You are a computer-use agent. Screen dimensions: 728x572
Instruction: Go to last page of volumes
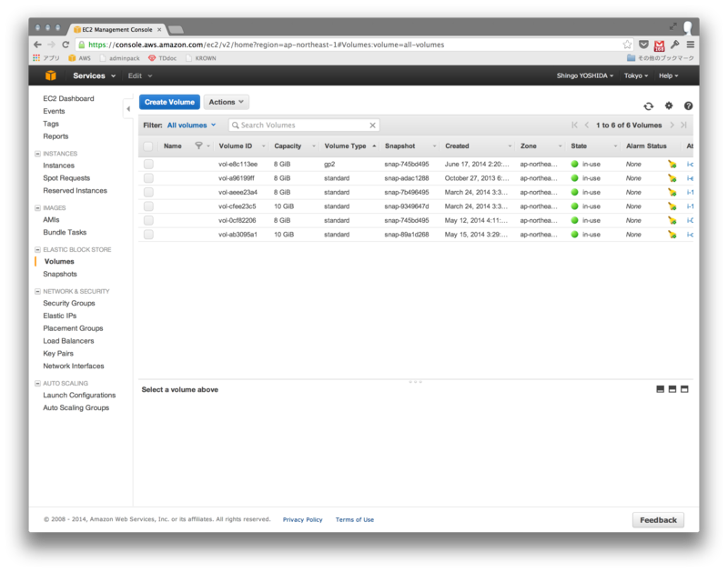683,125
